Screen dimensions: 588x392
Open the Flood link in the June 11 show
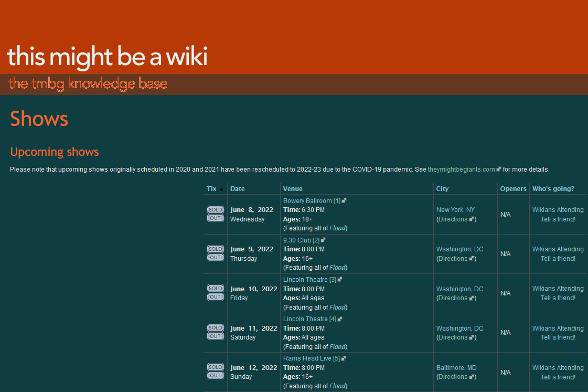337,347
